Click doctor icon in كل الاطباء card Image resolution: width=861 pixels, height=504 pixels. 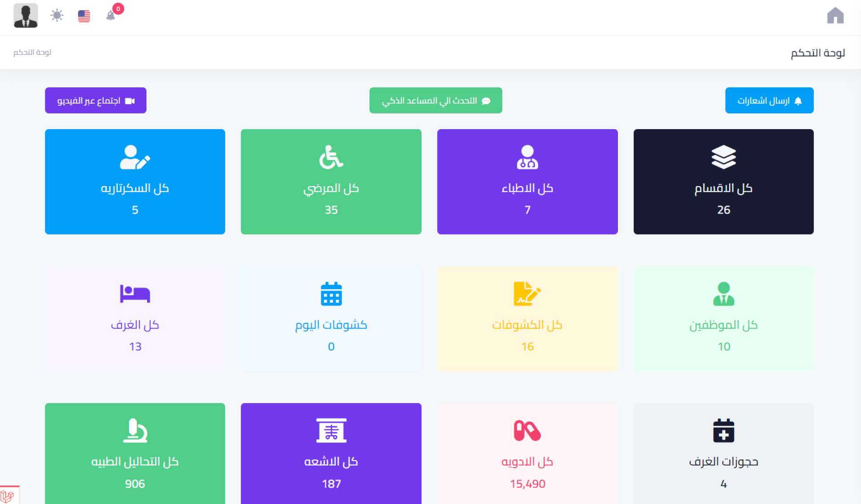click(527, 157)
